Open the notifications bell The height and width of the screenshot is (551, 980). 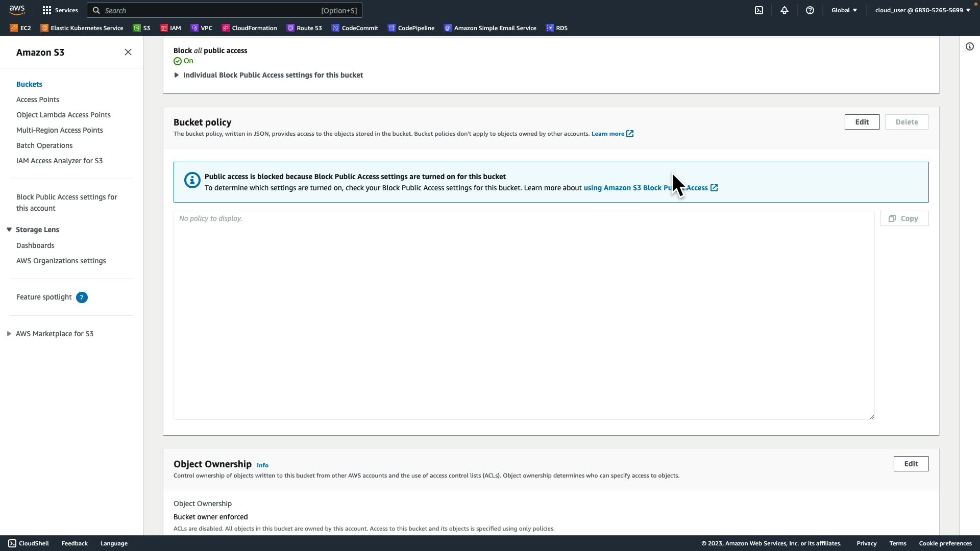tap(785, 10)
